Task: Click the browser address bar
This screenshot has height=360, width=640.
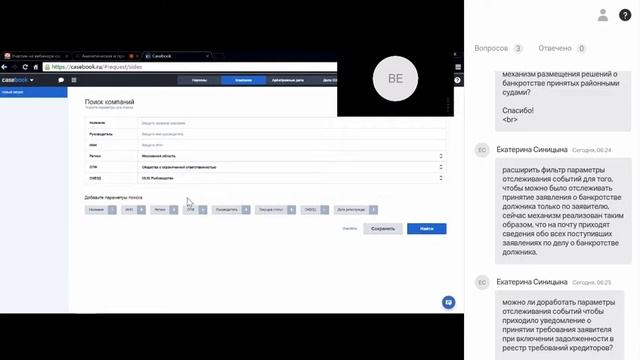Action: tap(190, 67)
